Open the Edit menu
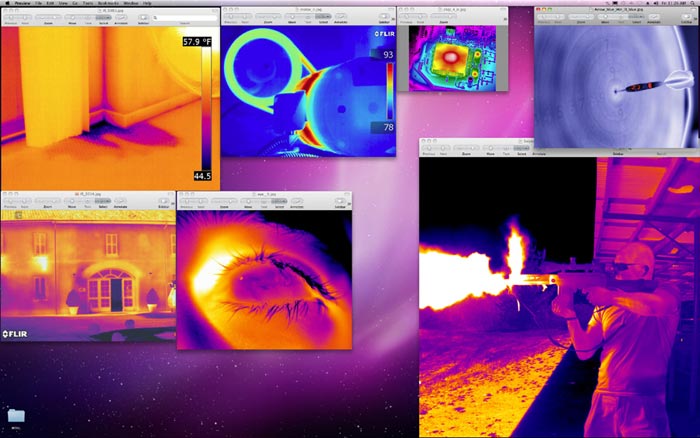 [x=50, y=3]
